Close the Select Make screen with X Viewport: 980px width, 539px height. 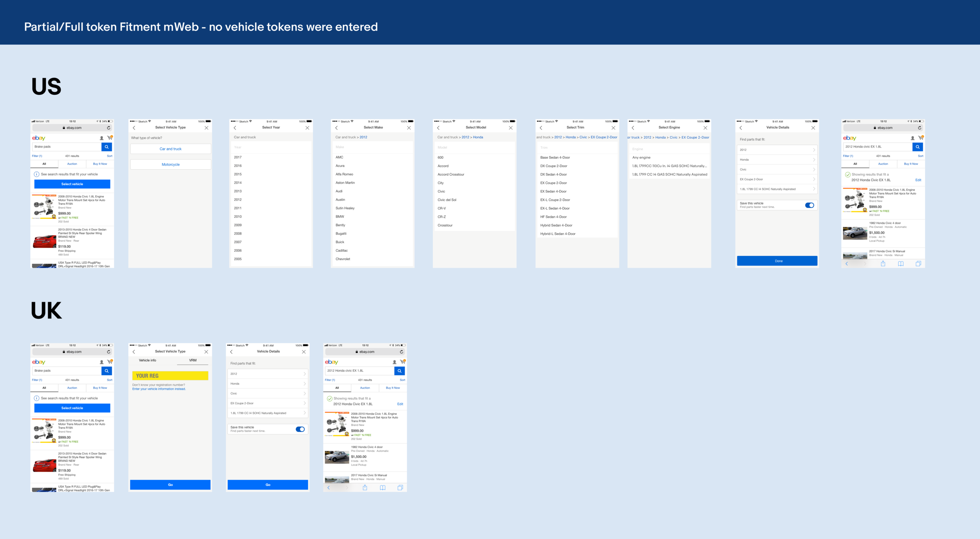pos(409,128)
